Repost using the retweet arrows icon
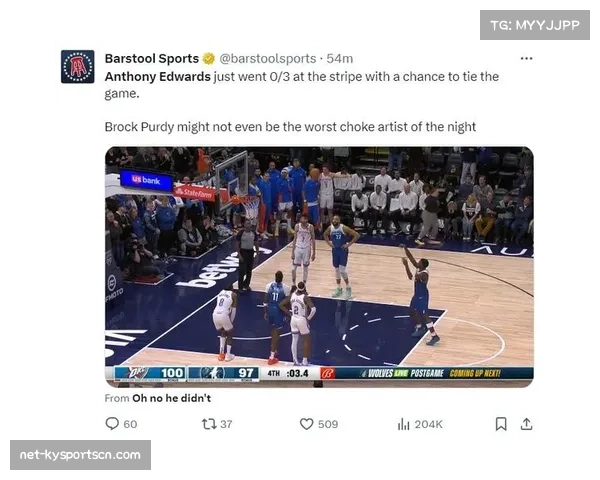 click(x=209, y=424)
